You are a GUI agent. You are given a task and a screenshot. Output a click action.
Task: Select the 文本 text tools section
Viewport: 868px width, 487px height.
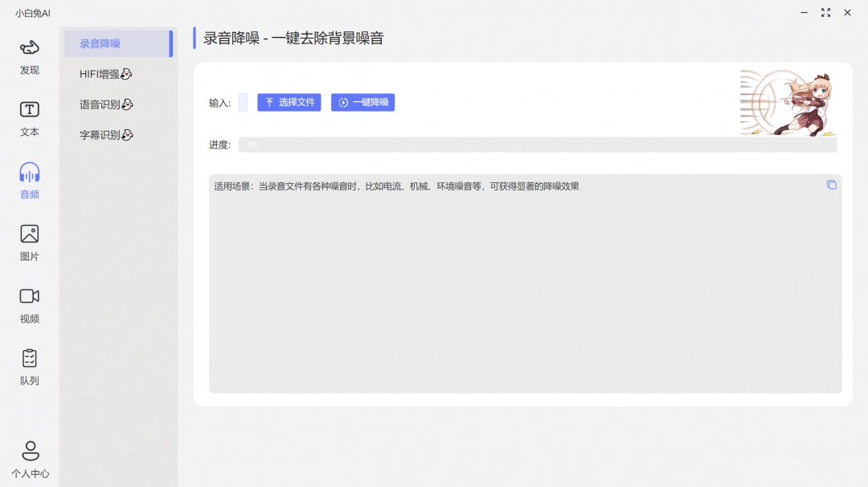pos(29,117)
